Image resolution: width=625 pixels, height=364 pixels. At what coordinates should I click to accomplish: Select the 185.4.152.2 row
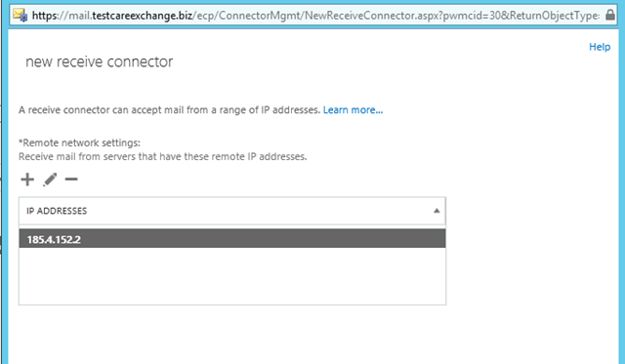[x=232, y=239]
